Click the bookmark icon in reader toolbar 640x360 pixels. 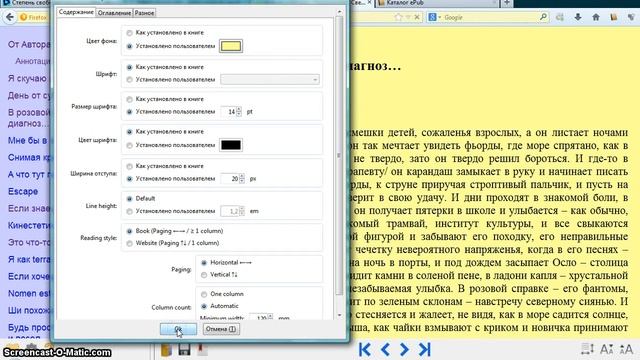[x=201, y=349]
